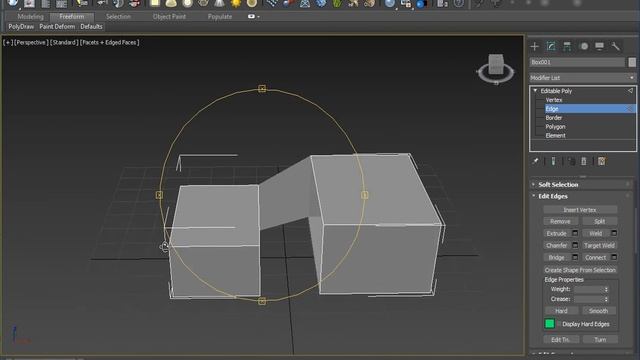Open the Modifier List dropdown
This screenshot has width=640, height=360.
[x=582, y=78]
